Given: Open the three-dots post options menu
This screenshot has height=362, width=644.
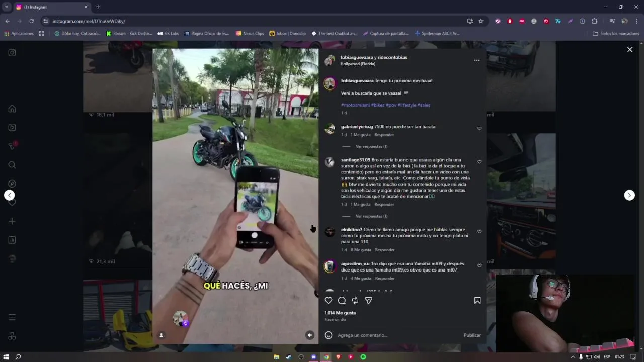Looking at the screenshot, I should [476, 60].
